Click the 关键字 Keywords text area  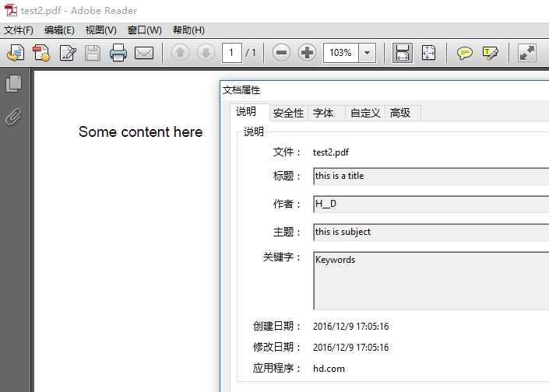click(x=431, y=281)
